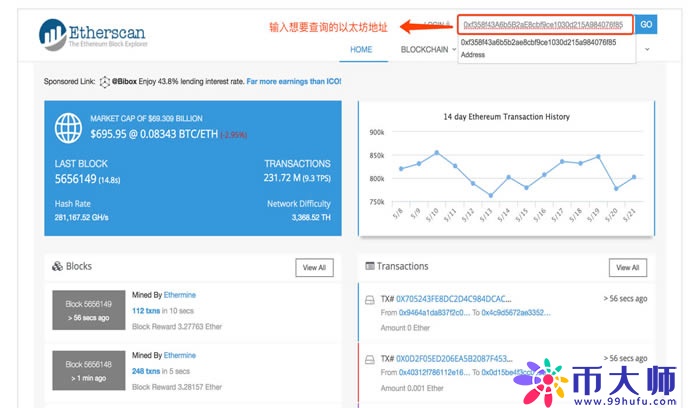Click the Bibox sponsor icon

coord(104,82)
